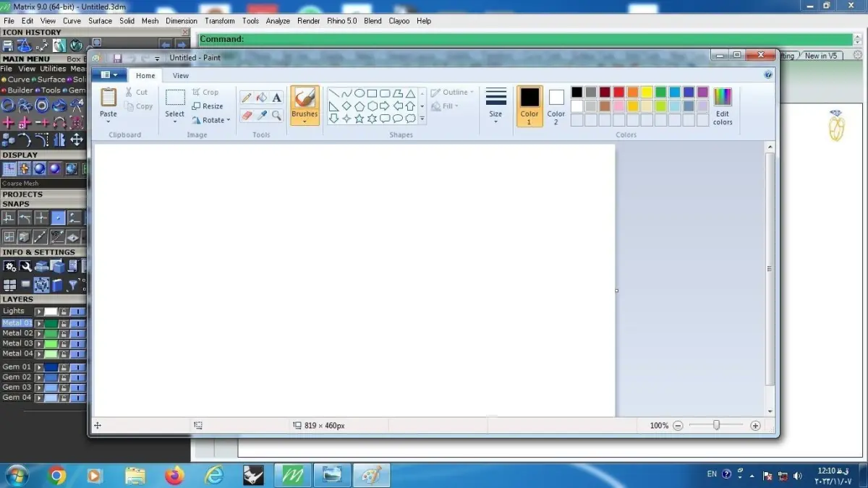Click the zoom in plus button in Paint
This screenshot has height=488, width=868.
[x=755, y=426]
